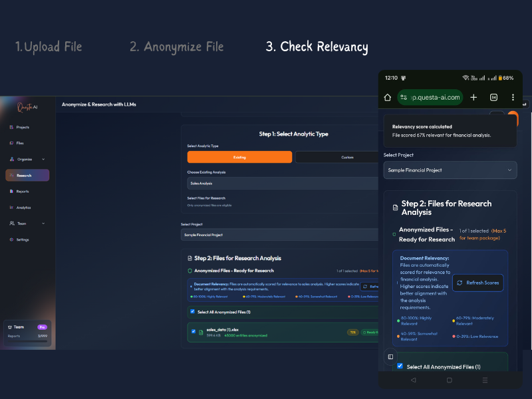Tap site settings icon in phone address bar

coord(404,97)
